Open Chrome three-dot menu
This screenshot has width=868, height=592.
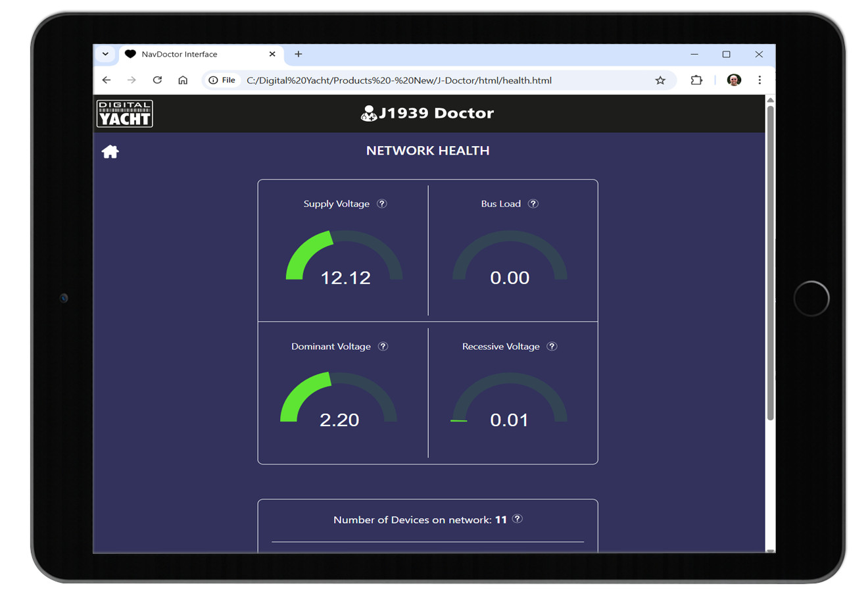click(x=759, y=80)
